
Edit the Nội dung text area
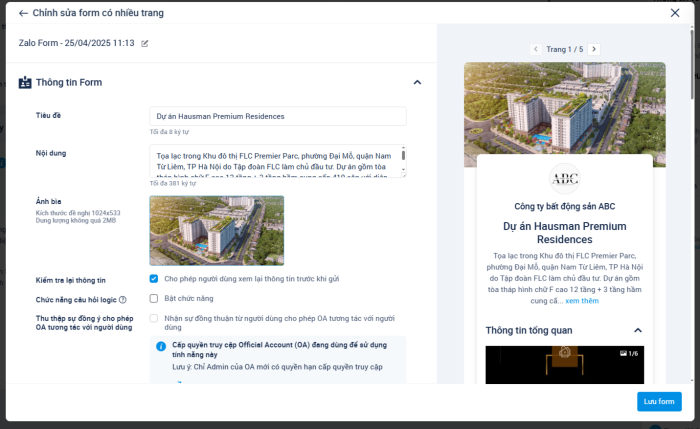point(278,161)
